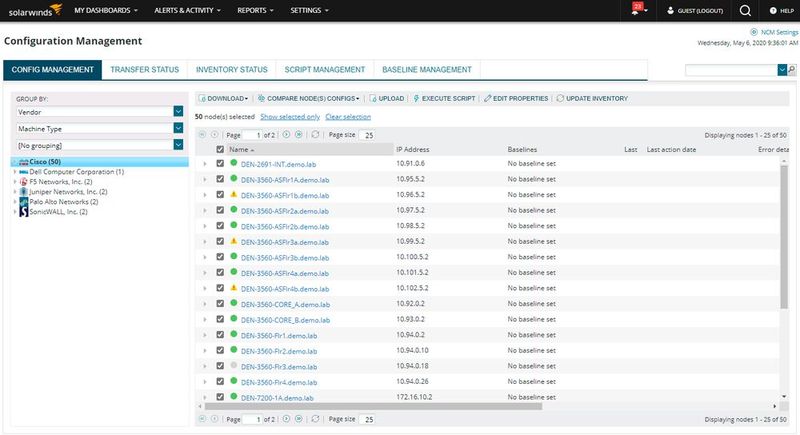This screenshot has height=435, width=800.
Task: Click the Cisco vendor icon in tree
Action: [23, 162]
